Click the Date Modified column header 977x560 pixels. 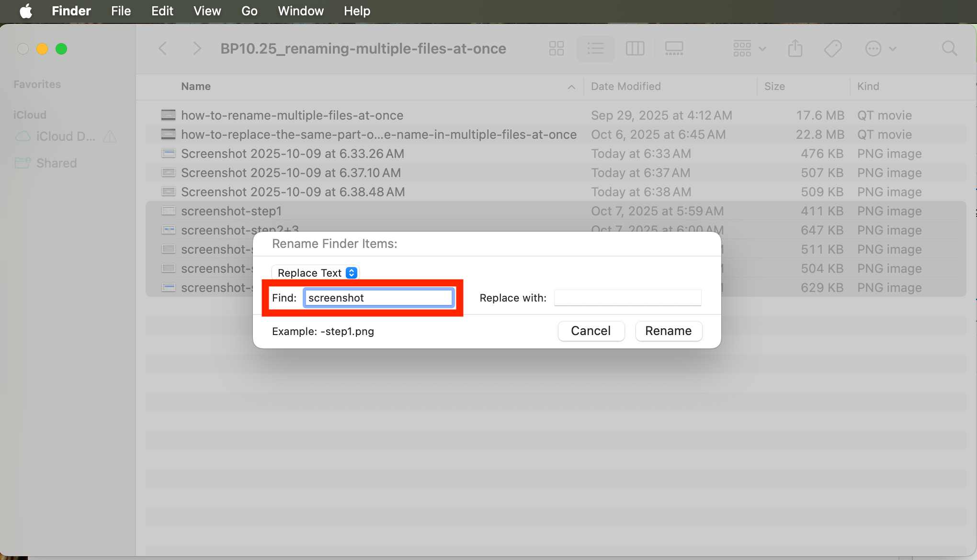point(625,86)
